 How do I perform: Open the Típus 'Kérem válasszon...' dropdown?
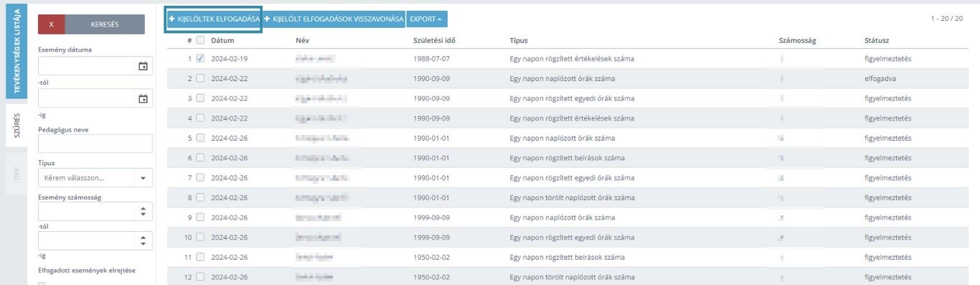95,177
